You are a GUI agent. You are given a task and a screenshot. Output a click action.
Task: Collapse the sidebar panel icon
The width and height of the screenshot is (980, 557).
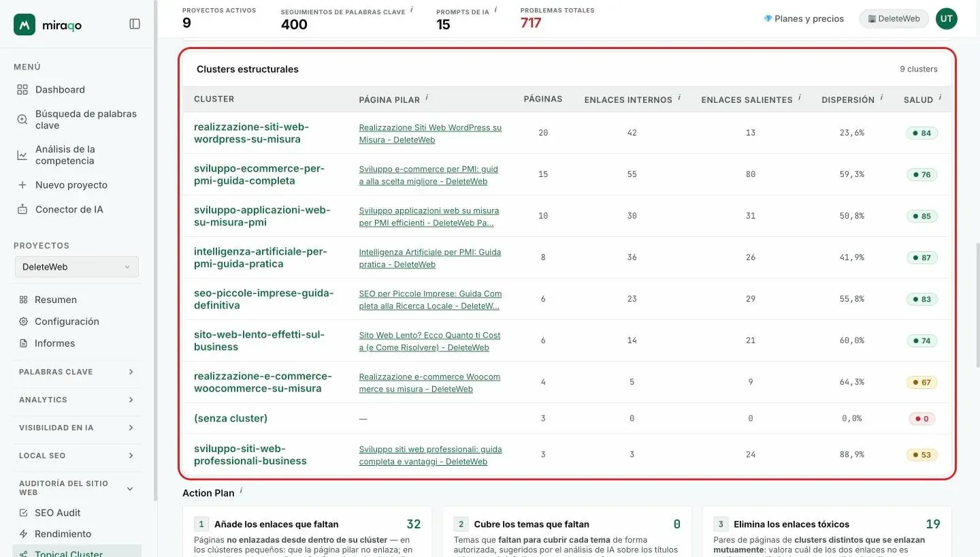[x=135, y=24]
